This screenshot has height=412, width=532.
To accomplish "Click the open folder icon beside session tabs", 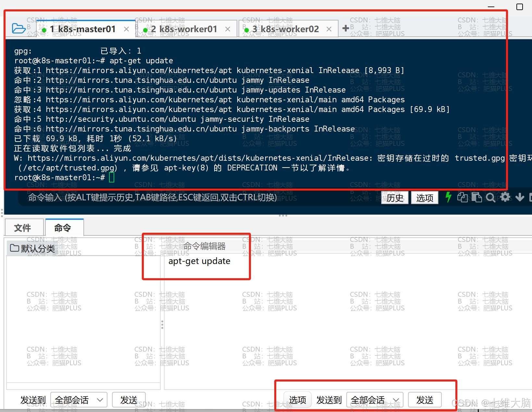I will 19,29.
